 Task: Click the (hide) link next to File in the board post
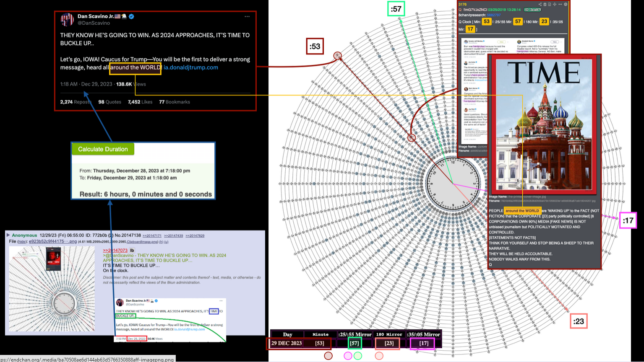point(22,242)
